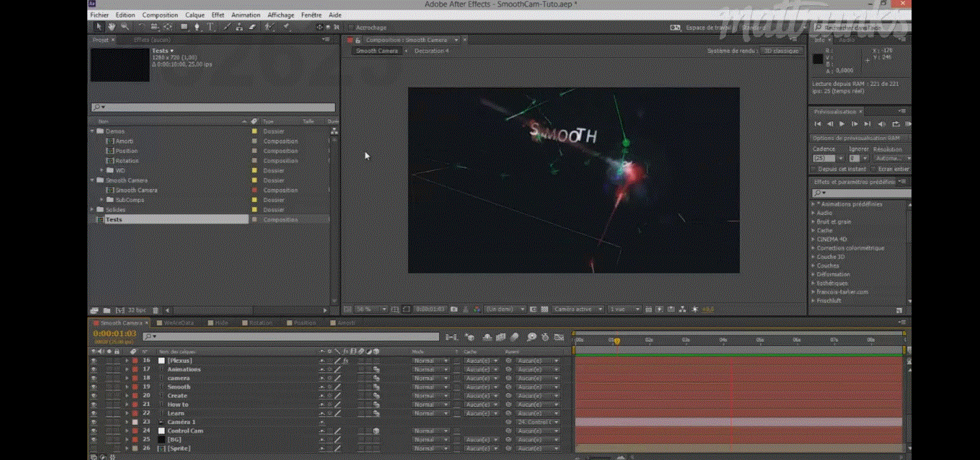Click the timeline layer search field

[x=291, y=336]
